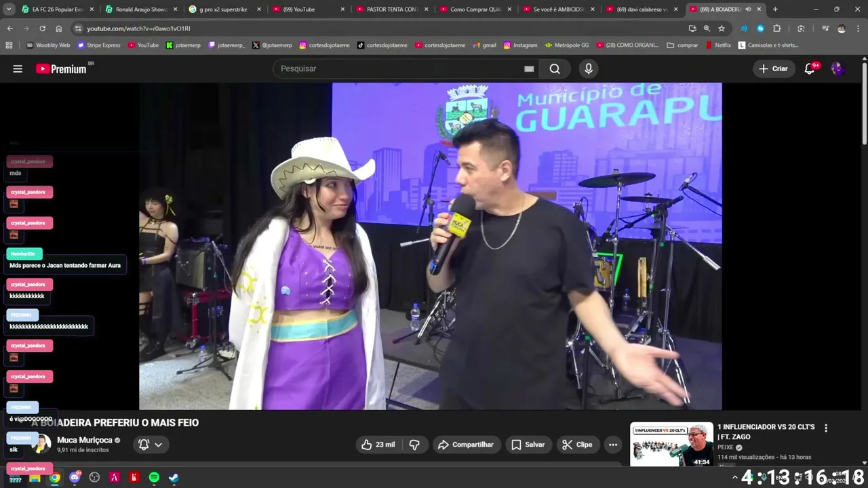Show hidden system tray icons
Image resolution: width=868 pixels, height=488 pixels.
[734, 477]
